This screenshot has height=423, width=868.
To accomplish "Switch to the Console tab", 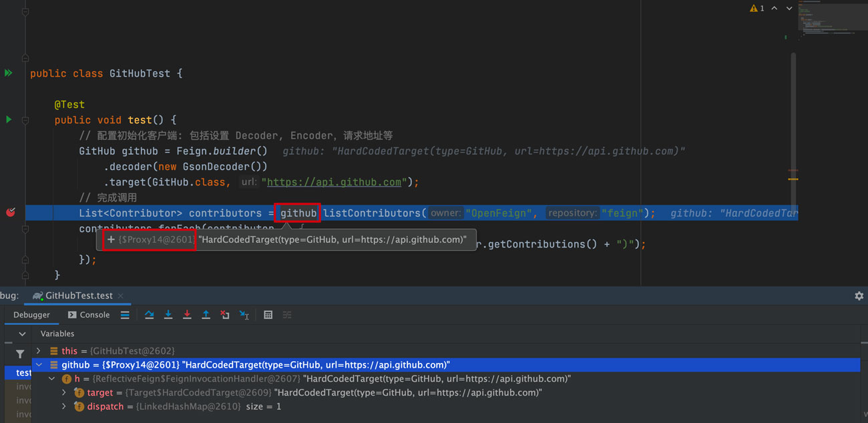I will point(88,315).
